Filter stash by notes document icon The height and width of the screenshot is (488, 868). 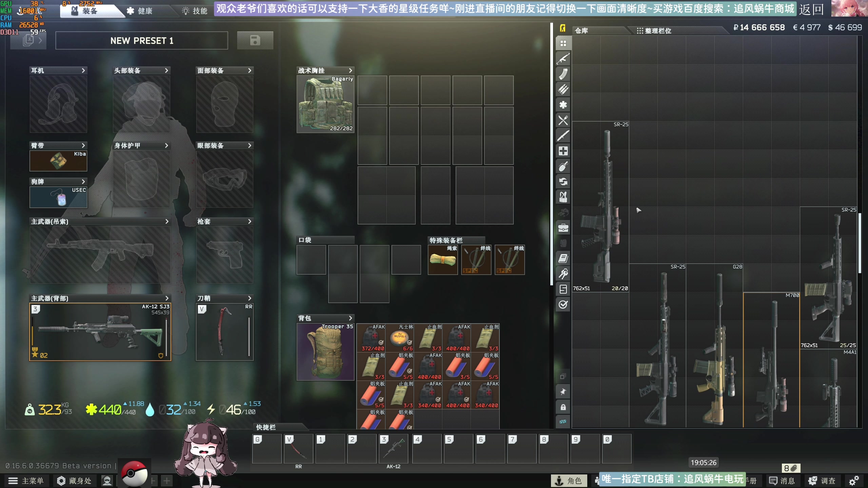point(563,289)
